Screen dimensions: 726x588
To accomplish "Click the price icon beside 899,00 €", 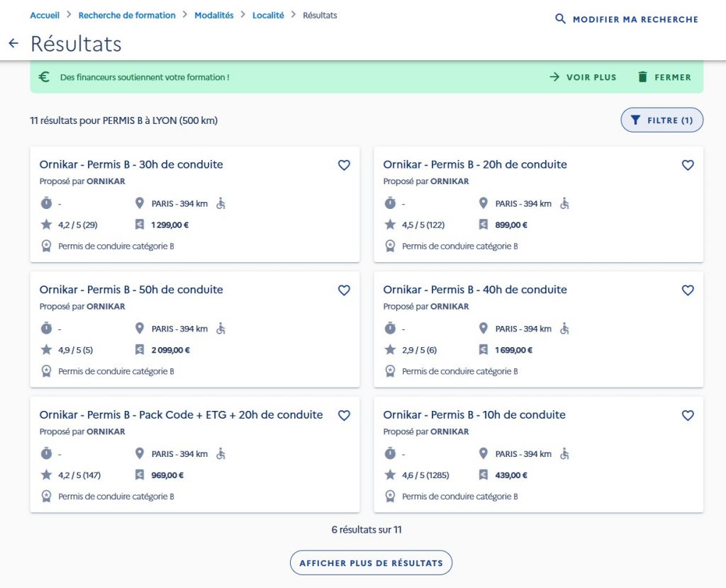I will coord(484,225).
